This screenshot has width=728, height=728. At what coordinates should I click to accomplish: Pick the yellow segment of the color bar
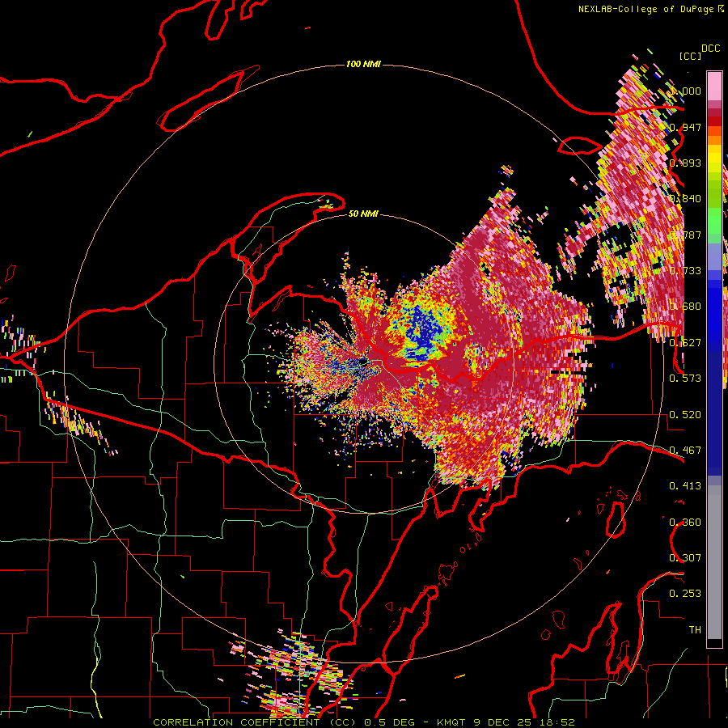point(714,159)
